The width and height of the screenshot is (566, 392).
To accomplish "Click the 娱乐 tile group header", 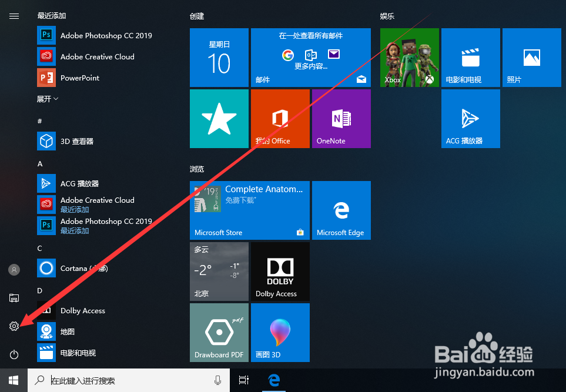I will (x=387, y=16).
